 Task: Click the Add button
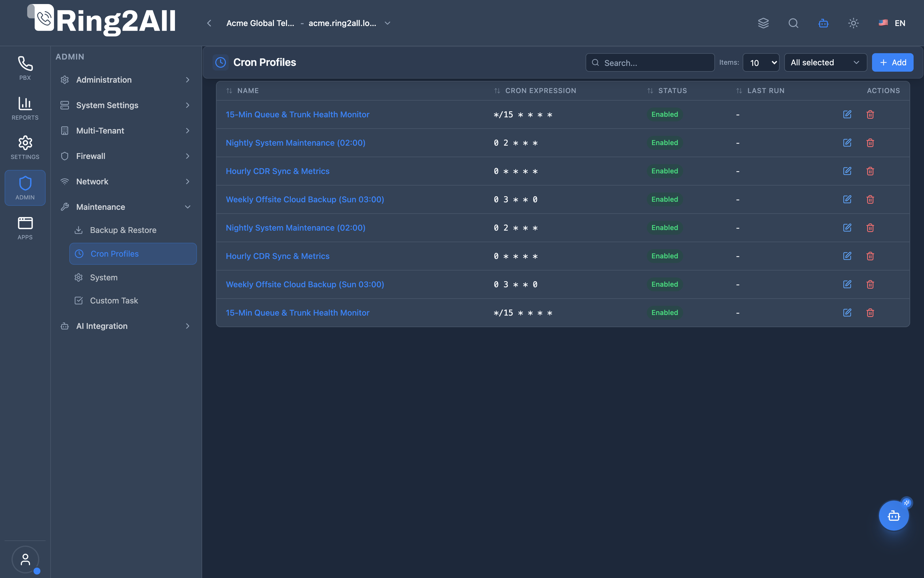(x=892, y=62)
